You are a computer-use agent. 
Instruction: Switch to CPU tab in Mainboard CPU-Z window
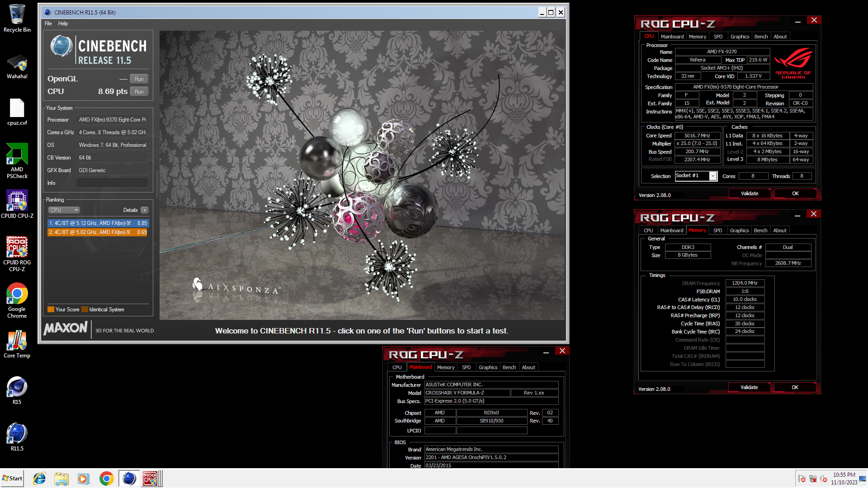397,367
